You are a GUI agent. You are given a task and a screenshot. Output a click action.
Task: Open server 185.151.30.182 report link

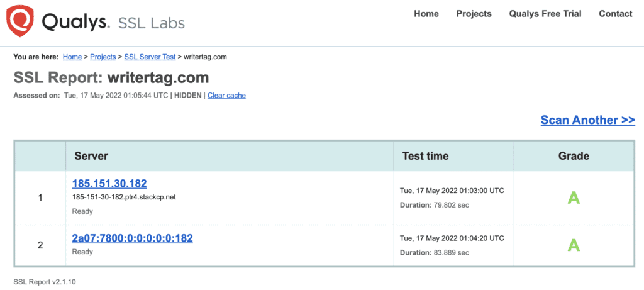tap(109, 183)
